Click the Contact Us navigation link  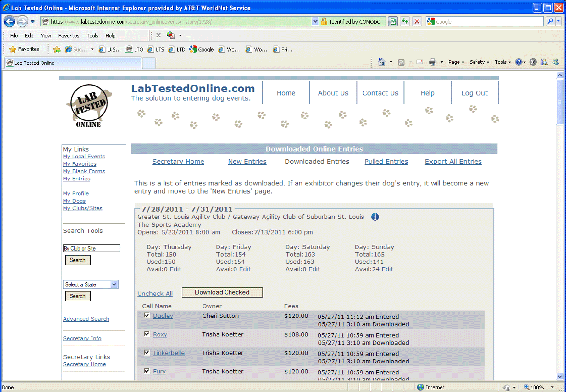pos(380,93)
